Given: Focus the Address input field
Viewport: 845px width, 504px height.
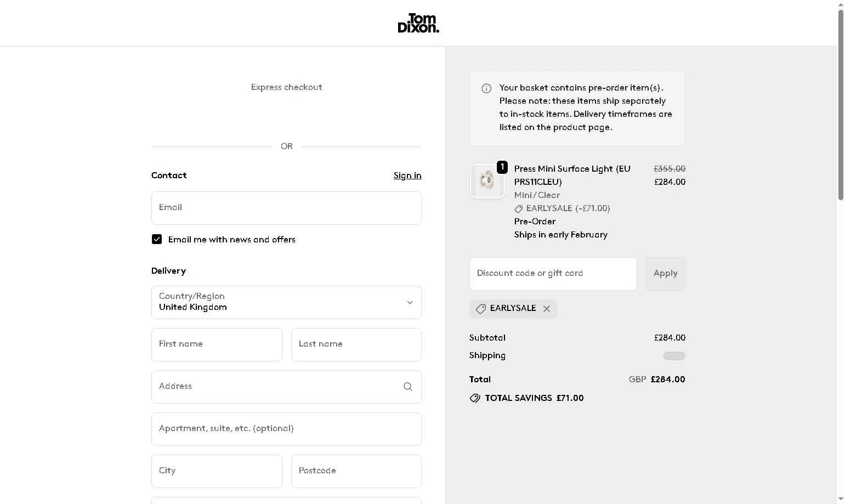Looking at the screenshot, I should click(286, 387).
